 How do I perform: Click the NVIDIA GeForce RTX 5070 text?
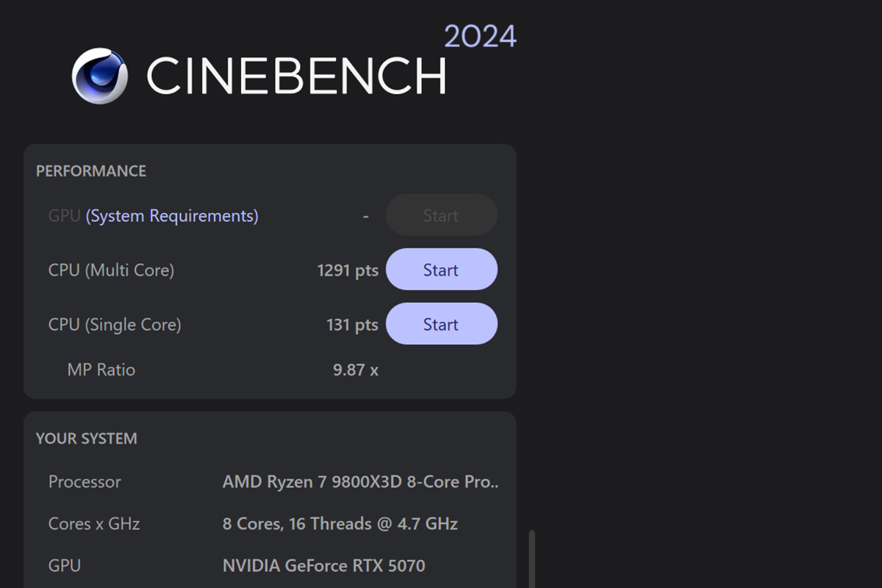point(323,566)
